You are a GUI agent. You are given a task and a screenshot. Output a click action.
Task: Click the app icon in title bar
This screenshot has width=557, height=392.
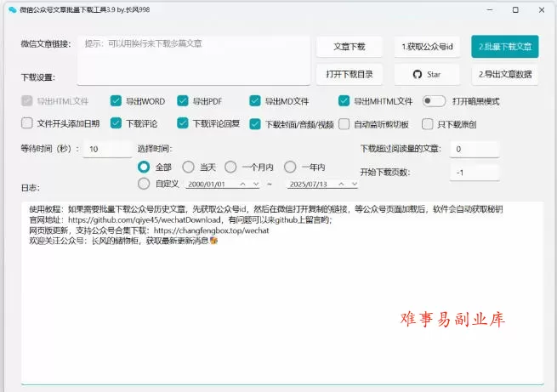click(13, 10)
